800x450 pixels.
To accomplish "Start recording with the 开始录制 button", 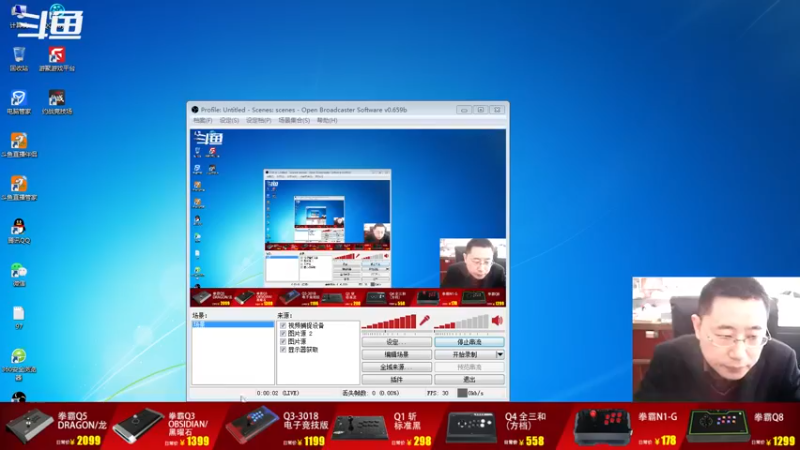I will coord(465,355).
